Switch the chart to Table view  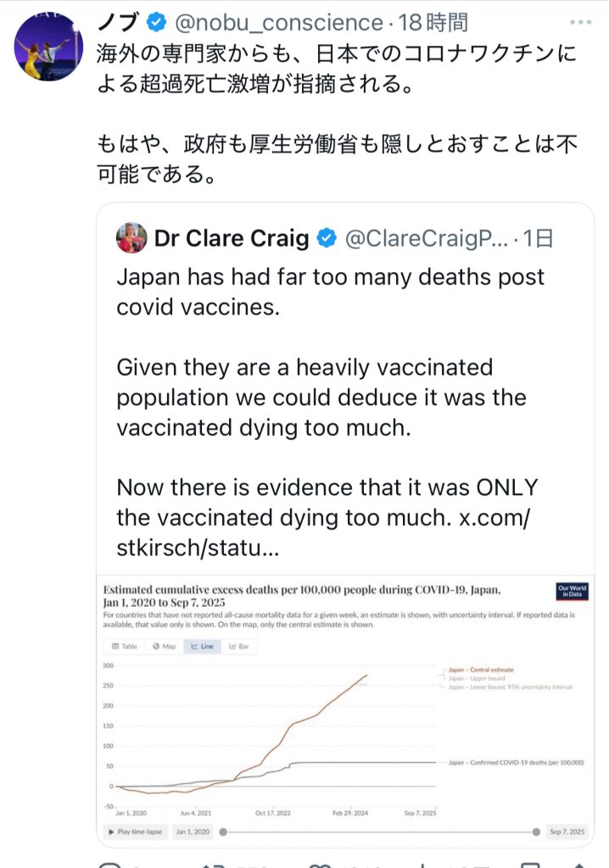(x=125, y=646)
